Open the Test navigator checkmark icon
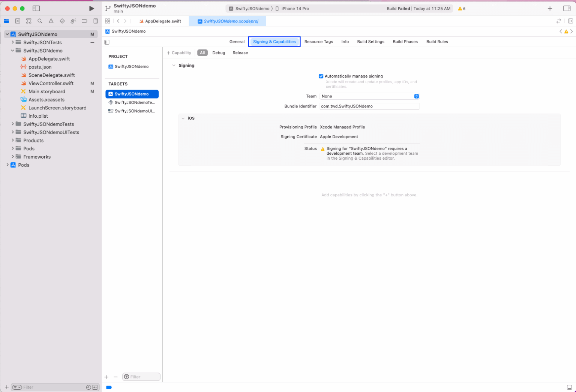The height and width of the screenshot is (392, 576). tap(62, 21)
